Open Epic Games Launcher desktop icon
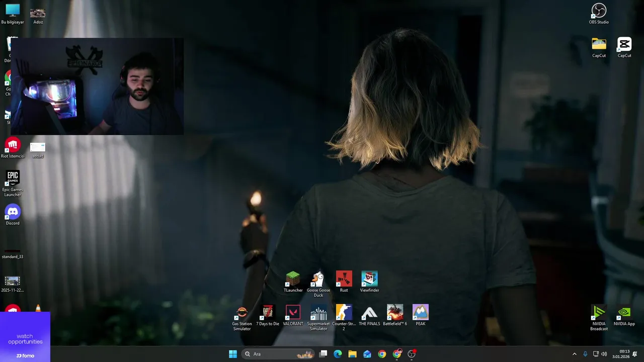The width and height of the screenshot is (644, 362). tap(13, 184)
